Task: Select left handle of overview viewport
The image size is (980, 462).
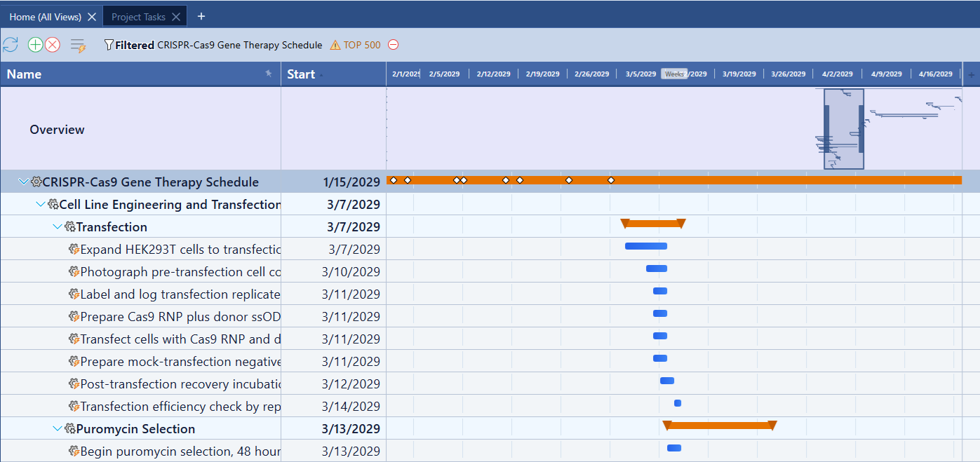Action: [x=826, y=128]
